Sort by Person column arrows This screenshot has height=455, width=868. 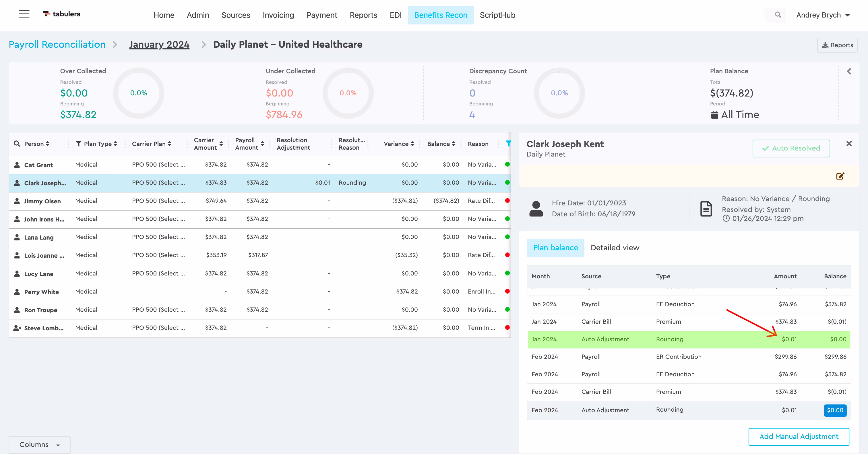pos(48,144)
